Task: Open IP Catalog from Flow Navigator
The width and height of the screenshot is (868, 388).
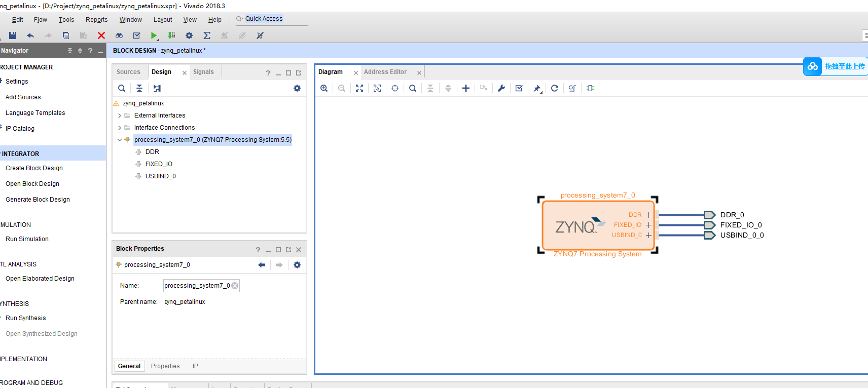Action: (20, 129)
